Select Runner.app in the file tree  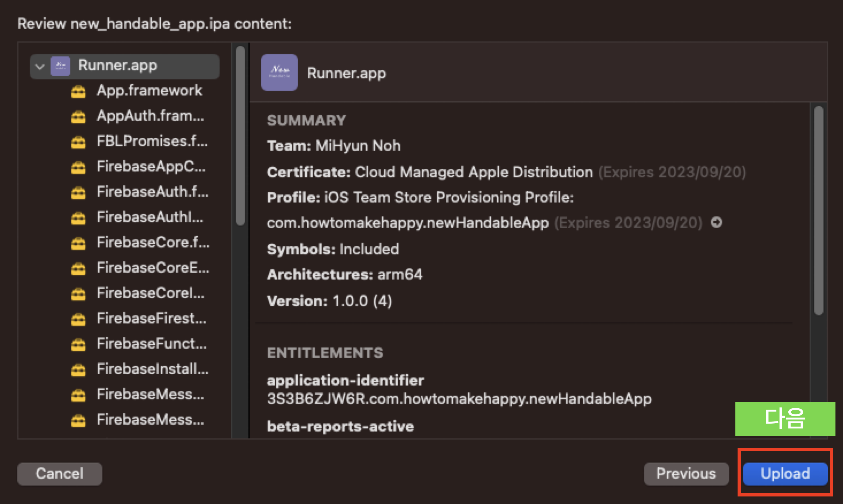[x=118, y=65]
